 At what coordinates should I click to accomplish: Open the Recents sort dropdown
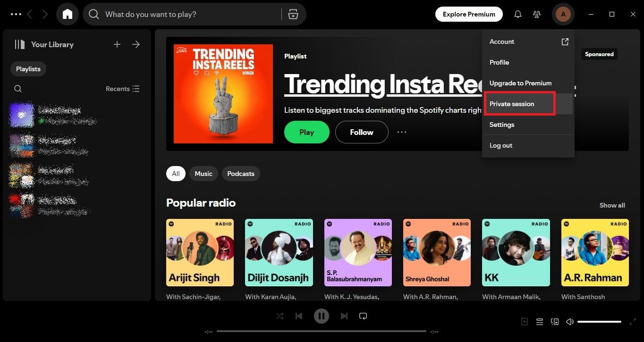pos(123,89)
